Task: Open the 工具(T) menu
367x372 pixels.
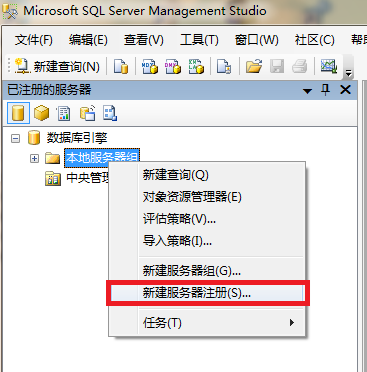Action: click(199, 40)
